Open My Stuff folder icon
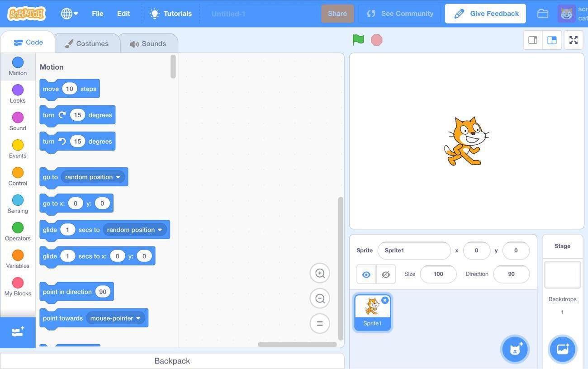 (x=543, y=14)
